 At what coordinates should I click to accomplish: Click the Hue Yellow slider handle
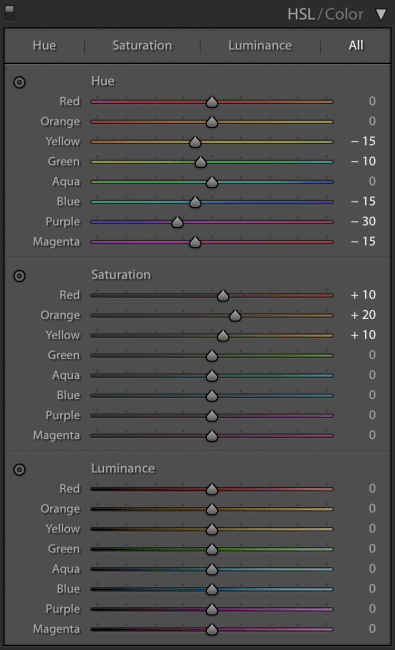[195, 142]
